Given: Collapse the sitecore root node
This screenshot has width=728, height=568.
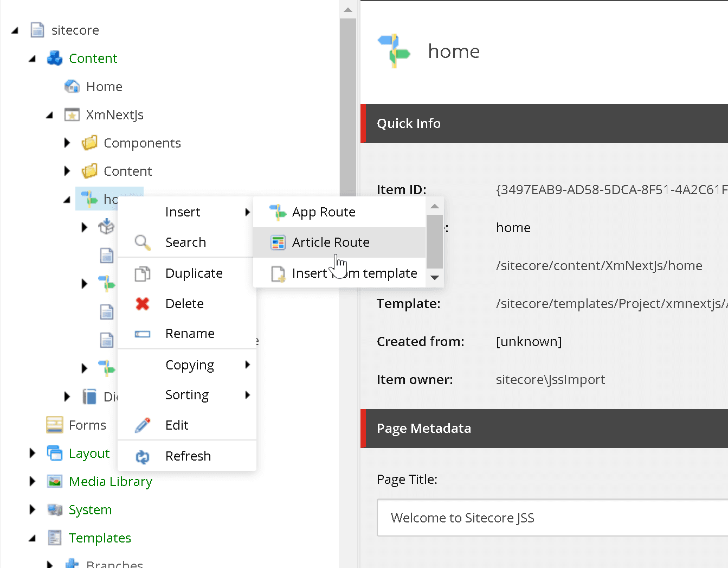Looking at the screenshot, I should tap(15, 30).
